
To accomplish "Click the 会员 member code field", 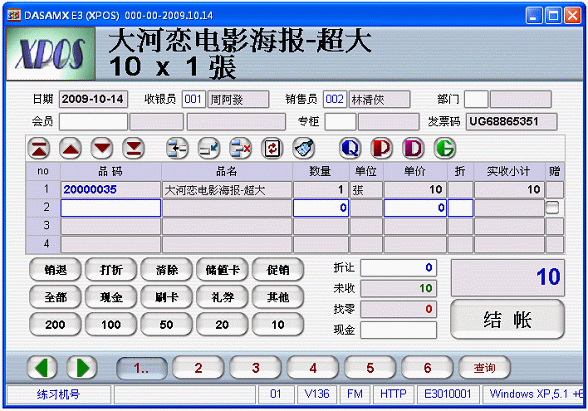I will [x=93, y=122].
